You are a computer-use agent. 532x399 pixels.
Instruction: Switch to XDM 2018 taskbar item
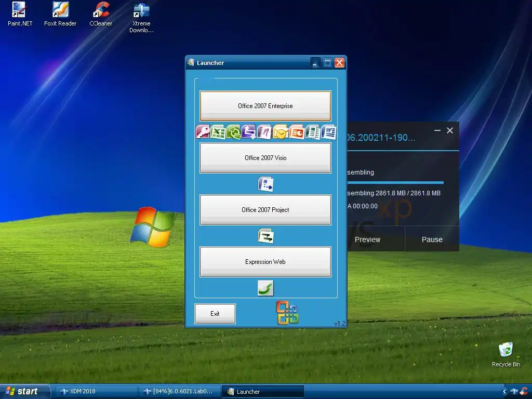pyautogui.click(x=96, y=391)
